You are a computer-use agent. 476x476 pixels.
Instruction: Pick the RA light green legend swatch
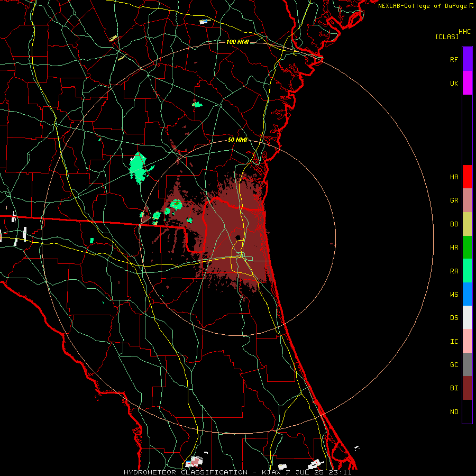click(467, 271)
